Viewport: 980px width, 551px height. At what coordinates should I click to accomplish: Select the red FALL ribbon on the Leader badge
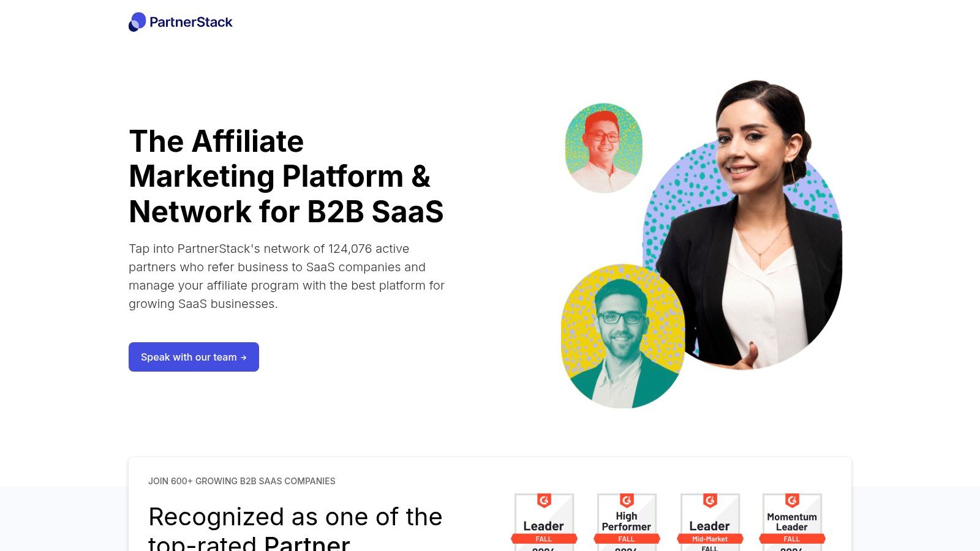tap(544, 539)
